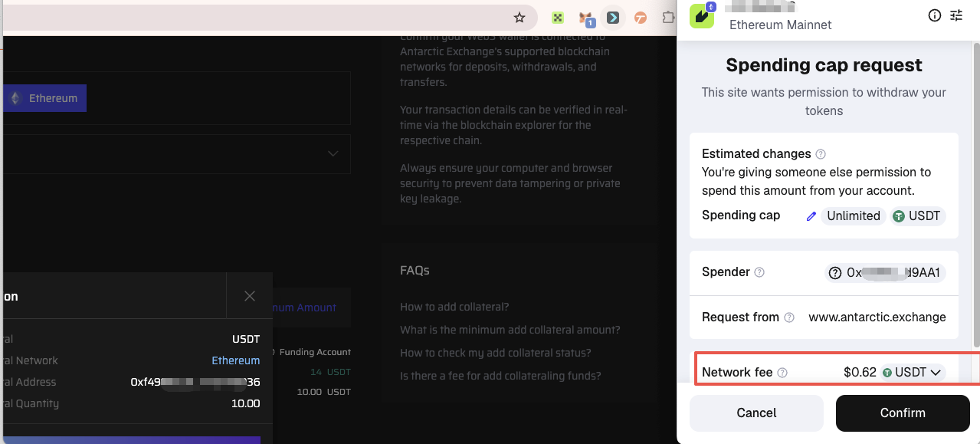Open the info icon in wallet header
The height and width of the screenshot is (444, 980).
935,15
